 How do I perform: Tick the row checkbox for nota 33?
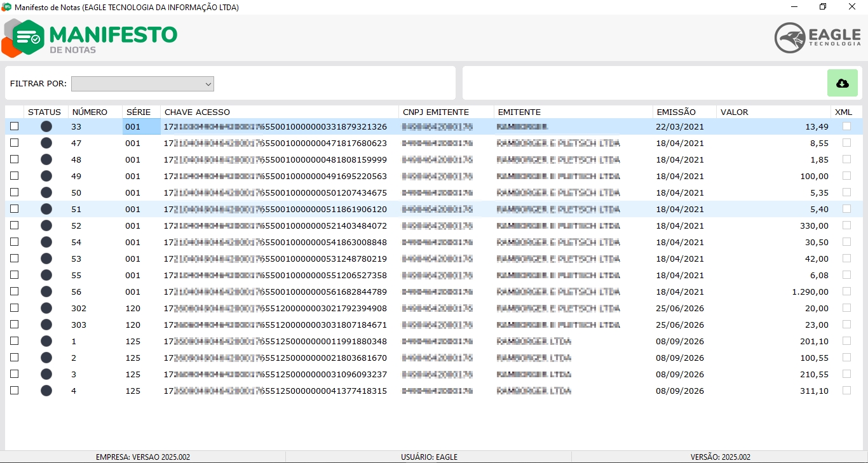tap(15, 126)
